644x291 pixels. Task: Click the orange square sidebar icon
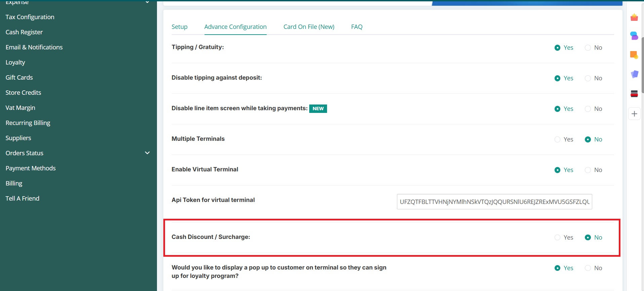634,55
